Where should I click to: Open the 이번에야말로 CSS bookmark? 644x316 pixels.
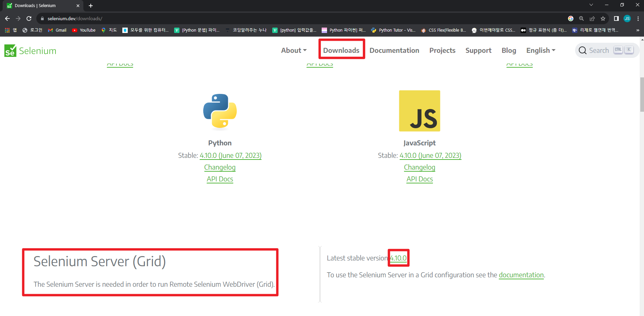493,30
